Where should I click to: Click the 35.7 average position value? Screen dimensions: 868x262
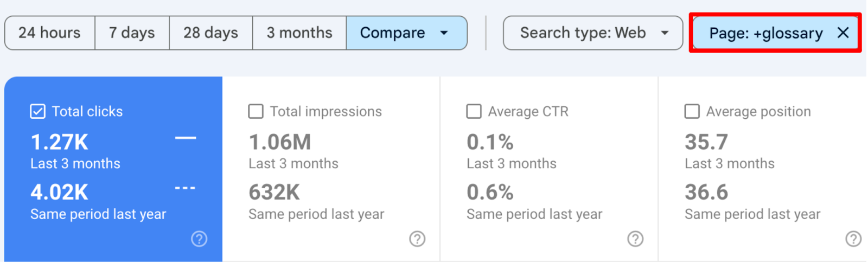[706, 142]
